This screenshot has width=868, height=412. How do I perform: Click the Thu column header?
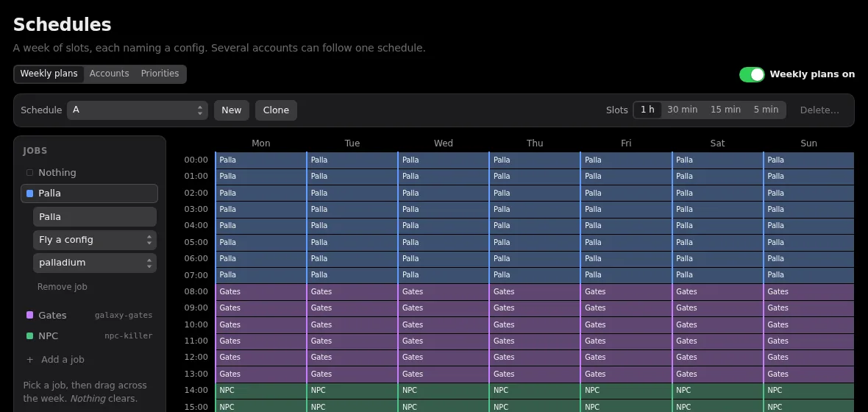[x=535, y=143]
